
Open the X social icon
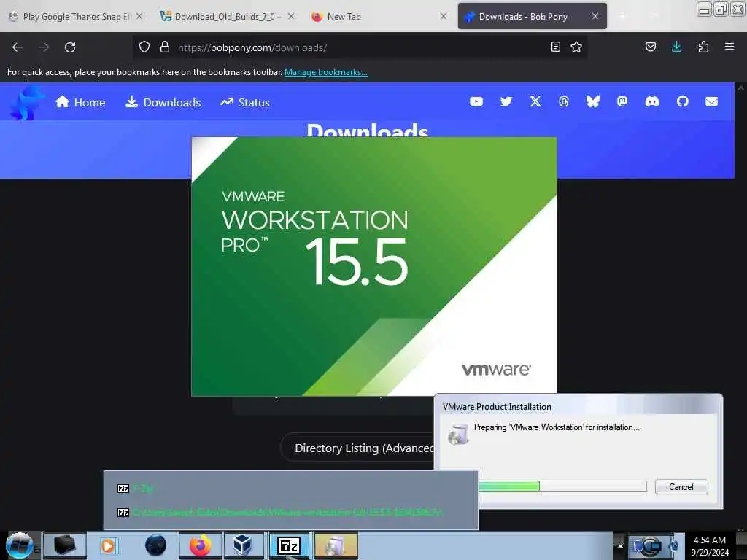point(535,101)
